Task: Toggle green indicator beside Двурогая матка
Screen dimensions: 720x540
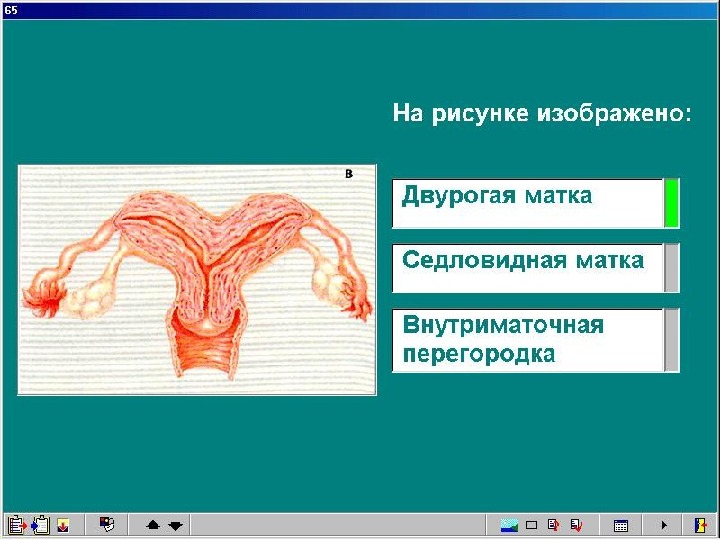Action: pos(671,203)
